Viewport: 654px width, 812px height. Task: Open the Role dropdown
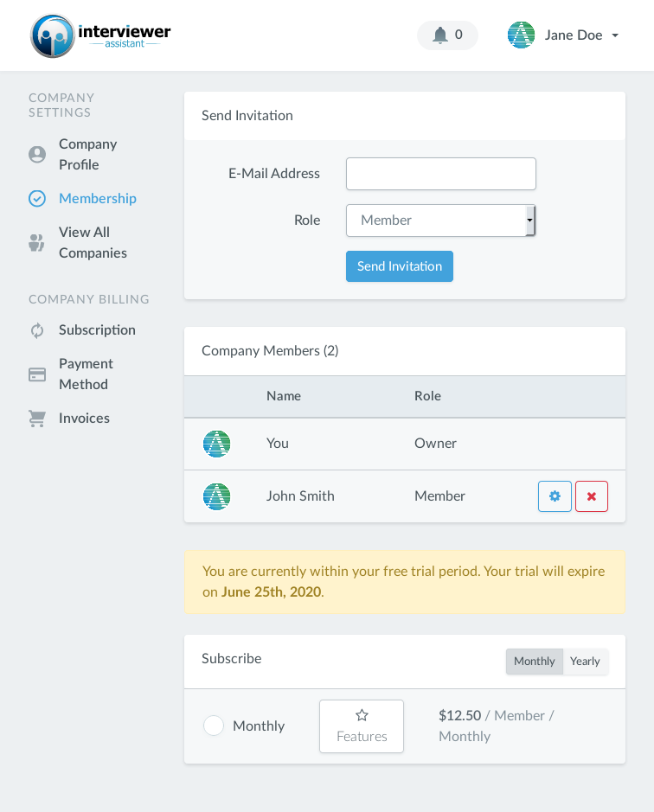click(440, 221)
